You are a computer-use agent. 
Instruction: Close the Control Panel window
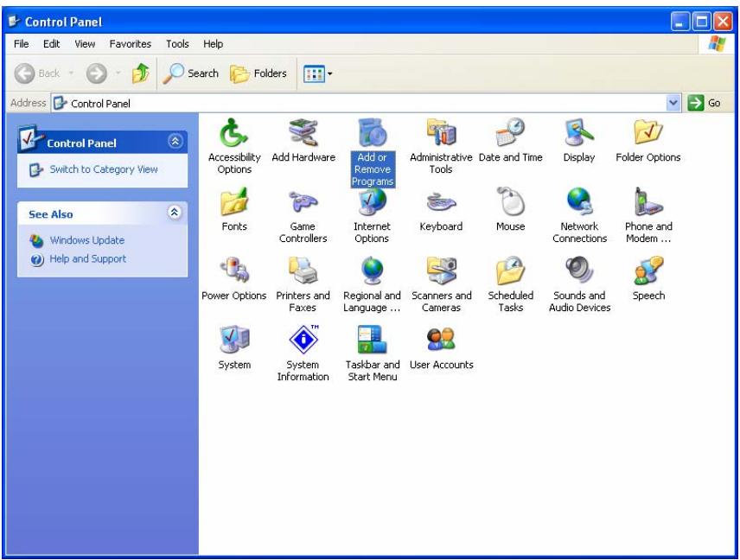tap(723, 22)
